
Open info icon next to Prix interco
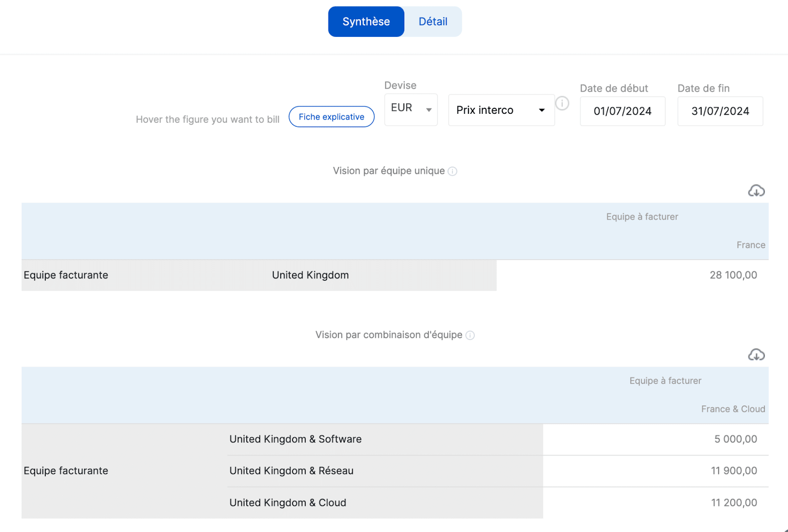click(x=562, y=103)
